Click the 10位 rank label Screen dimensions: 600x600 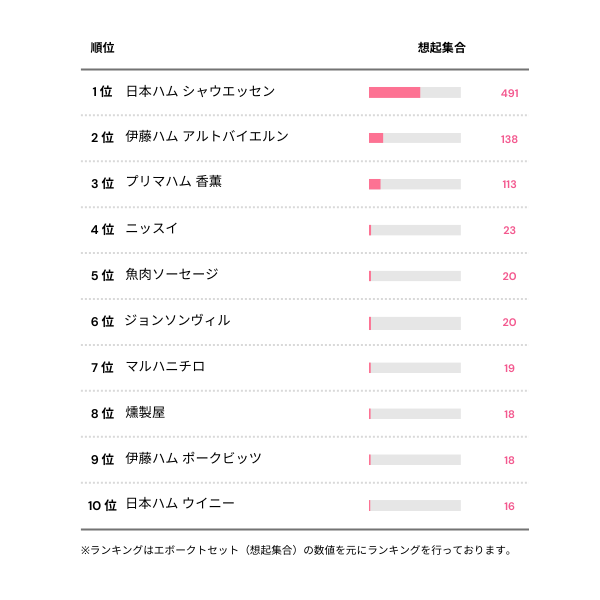[102, 505]
